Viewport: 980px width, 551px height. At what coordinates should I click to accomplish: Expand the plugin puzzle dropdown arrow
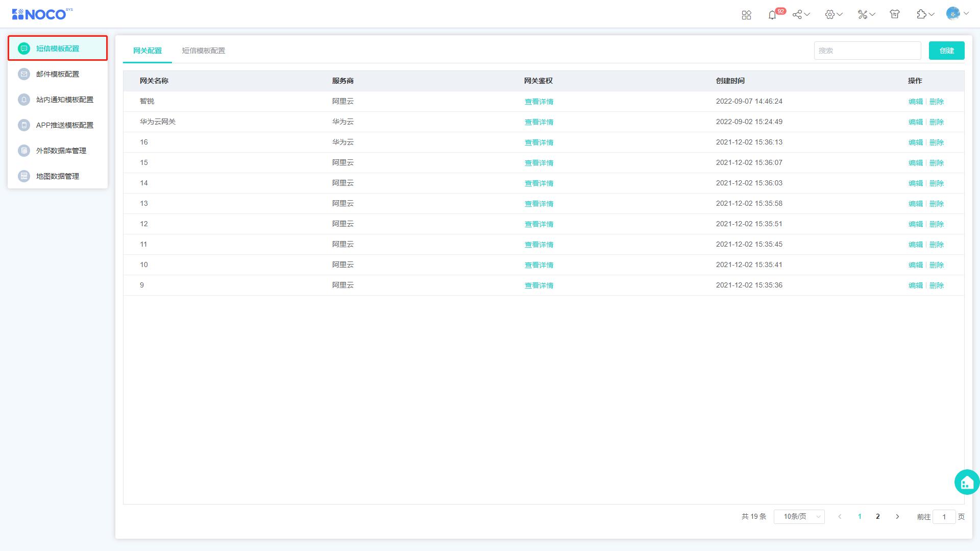coord(932,14)
